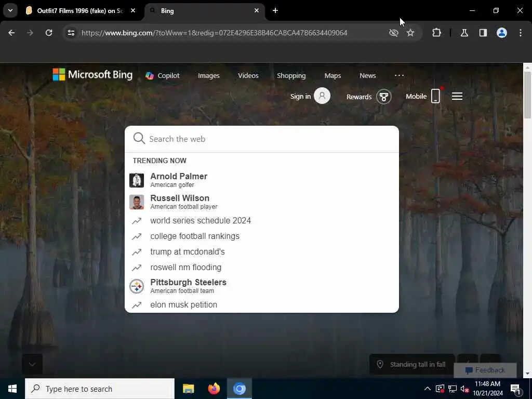This screenshot has width=532, height=399.
Task: Click the third-party cookies eye icon
Action: click(394, 33)
